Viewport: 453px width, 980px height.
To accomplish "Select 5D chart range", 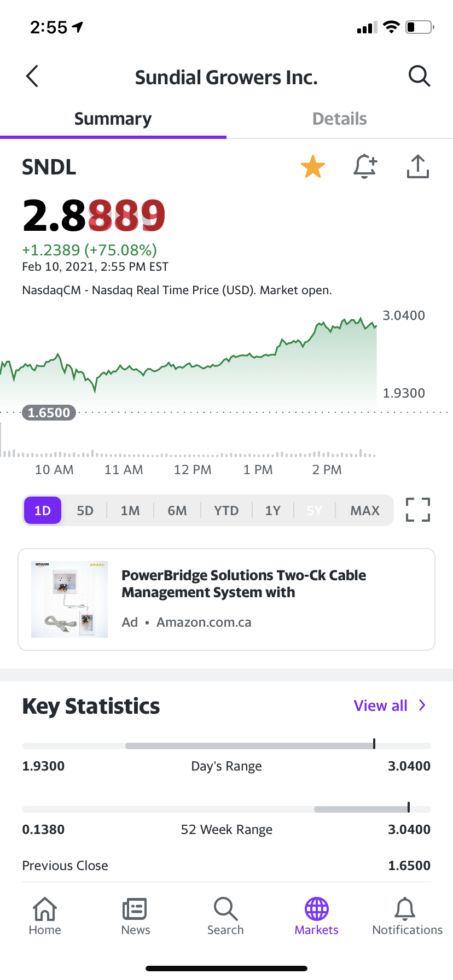I will click(85, 510).
